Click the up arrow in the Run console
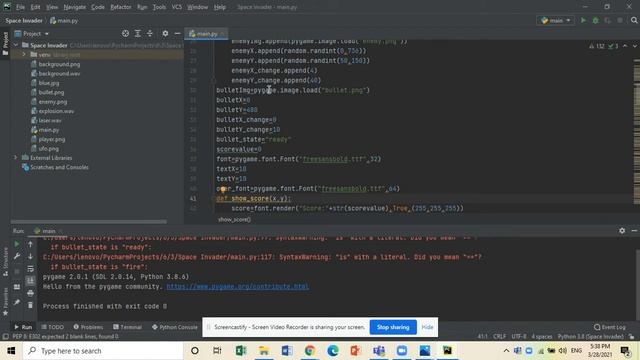Screen dimensions: 640x360 click(x=30, y=244)
